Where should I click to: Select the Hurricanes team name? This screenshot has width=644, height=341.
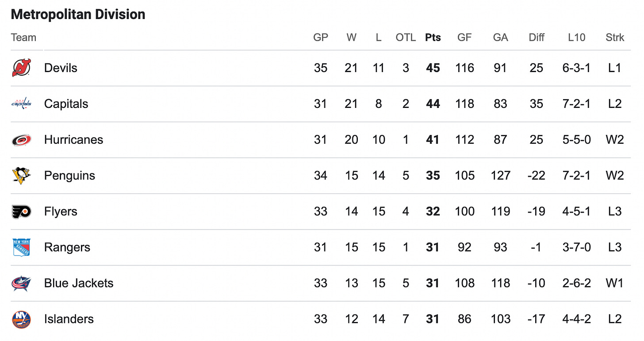73,140
